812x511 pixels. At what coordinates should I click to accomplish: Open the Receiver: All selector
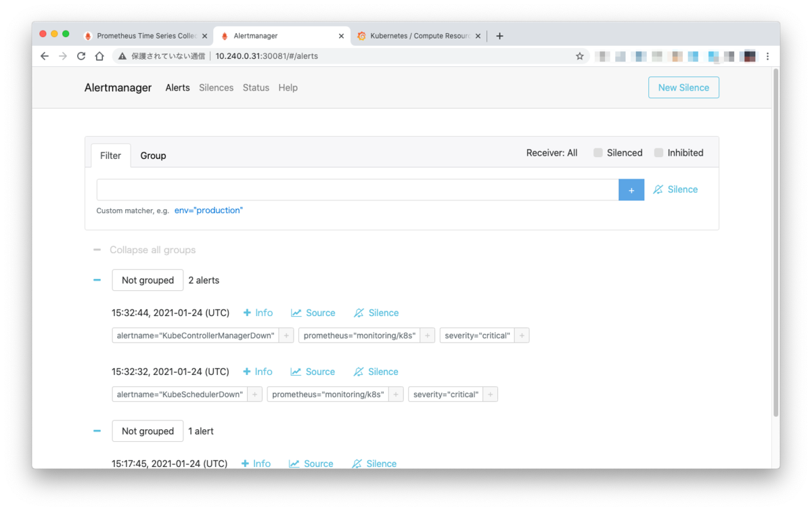pyautogui.click(x=552, y=153)
